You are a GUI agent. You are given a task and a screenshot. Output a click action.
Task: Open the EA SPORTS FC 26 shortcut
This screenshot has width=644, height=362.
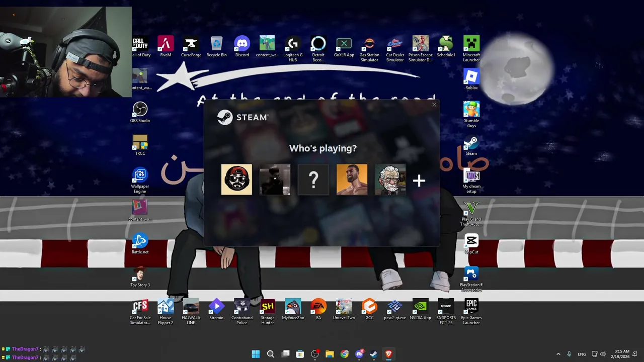(446, 312)
